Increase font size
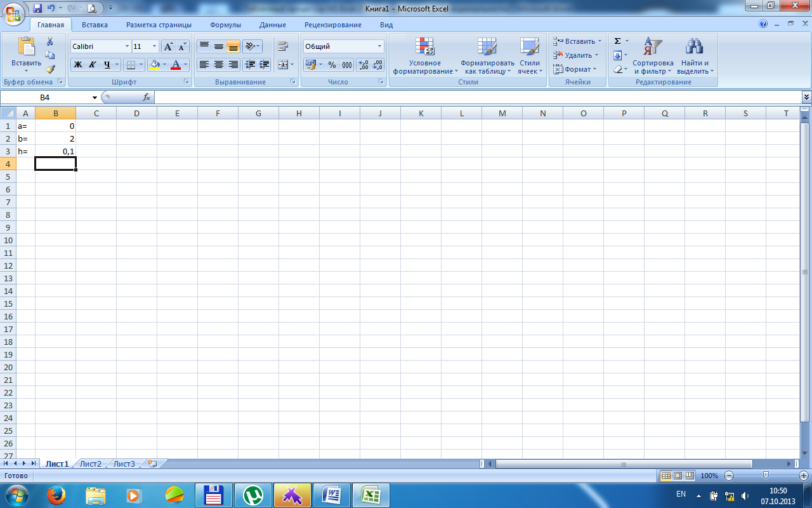 point(168,46)
